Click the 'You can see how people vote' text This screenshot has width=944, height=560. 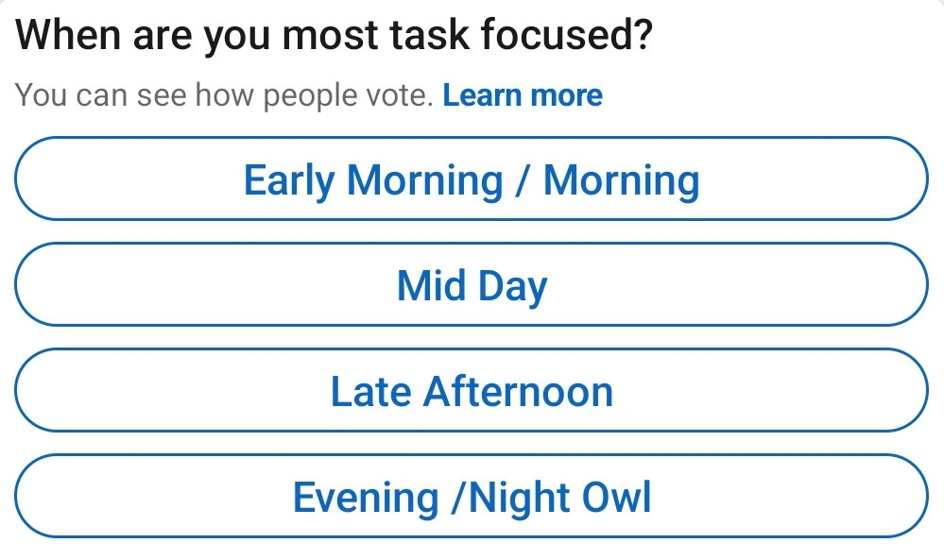click(225, 95)
